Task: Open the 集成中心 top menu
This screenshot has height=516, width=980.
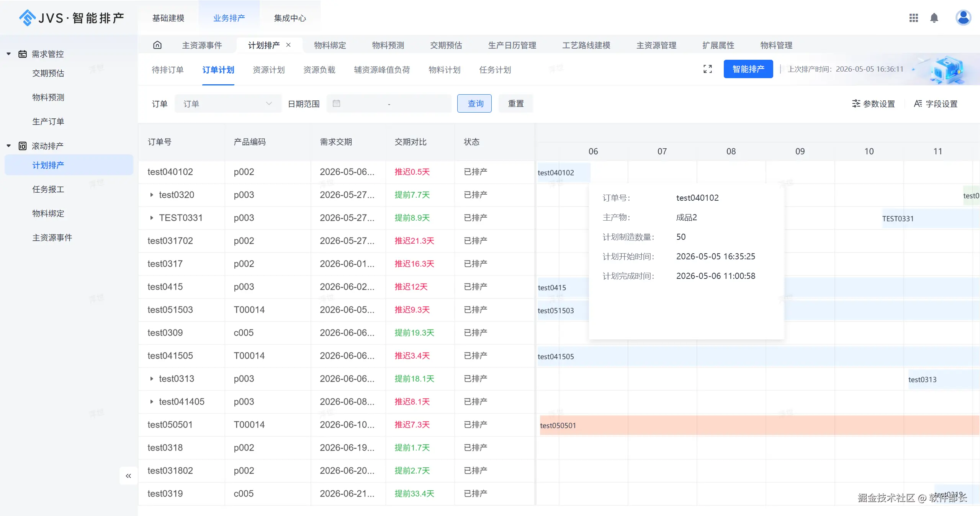Action: [290, 18]
